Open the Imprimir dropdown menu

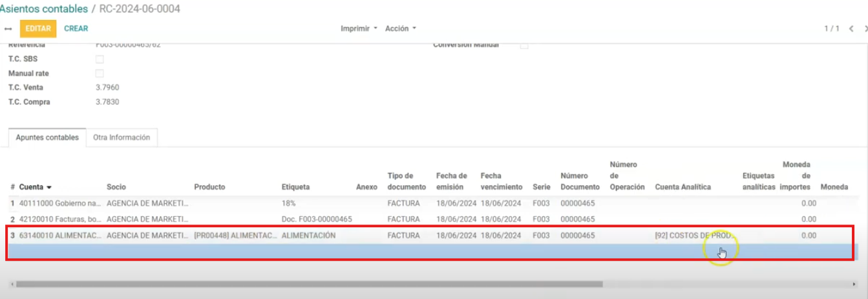click(359, 28)
